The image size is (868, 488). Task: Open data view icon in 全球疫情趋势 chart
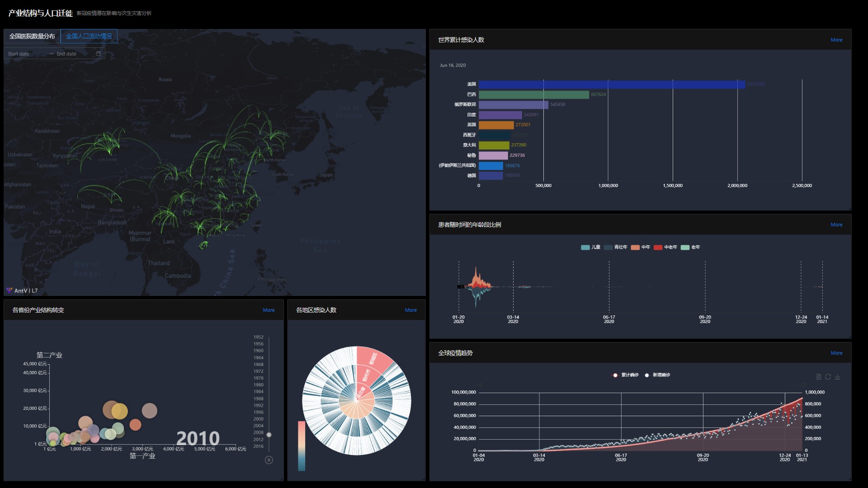point(818,377)
